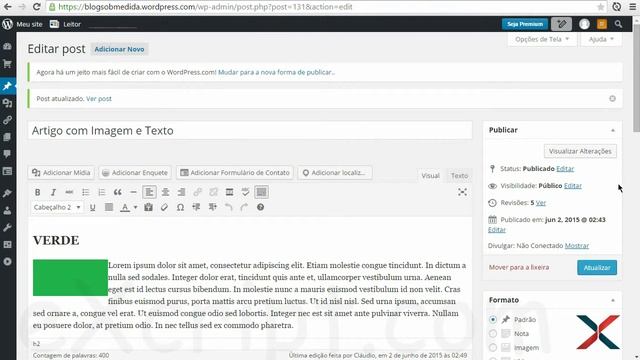Viewport: 640px width, 360px height.
Task: Open the search icon in admin bar
Action: [x=618, y=24]
